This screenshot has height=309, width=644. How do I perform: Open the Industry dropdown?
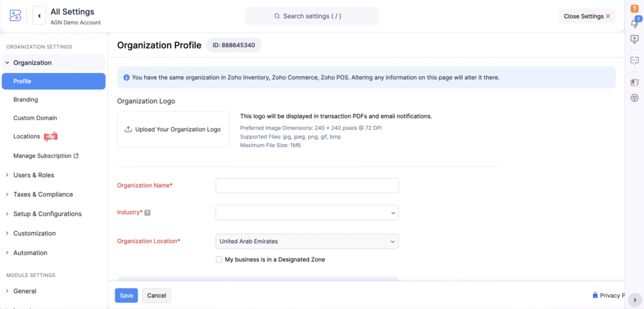[x=307, y=213]
